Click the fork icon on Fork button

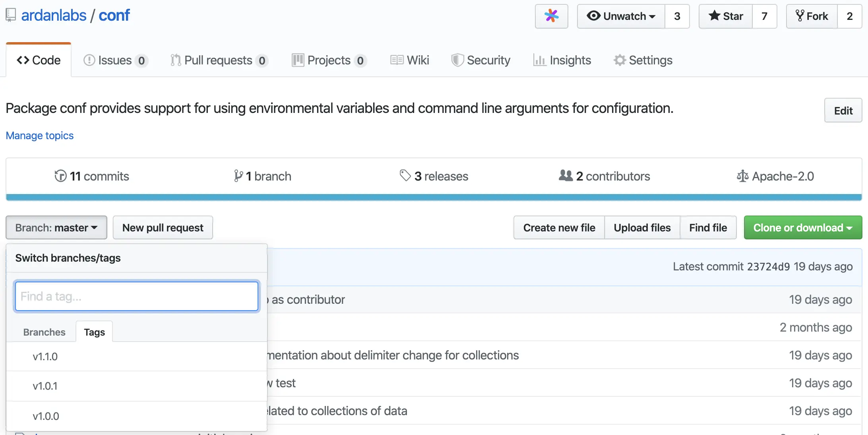click(x=800, y=16)
